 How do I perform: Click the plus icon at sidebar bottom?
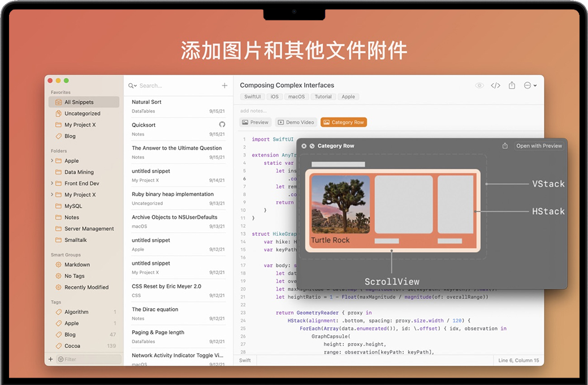click(50, 359)
